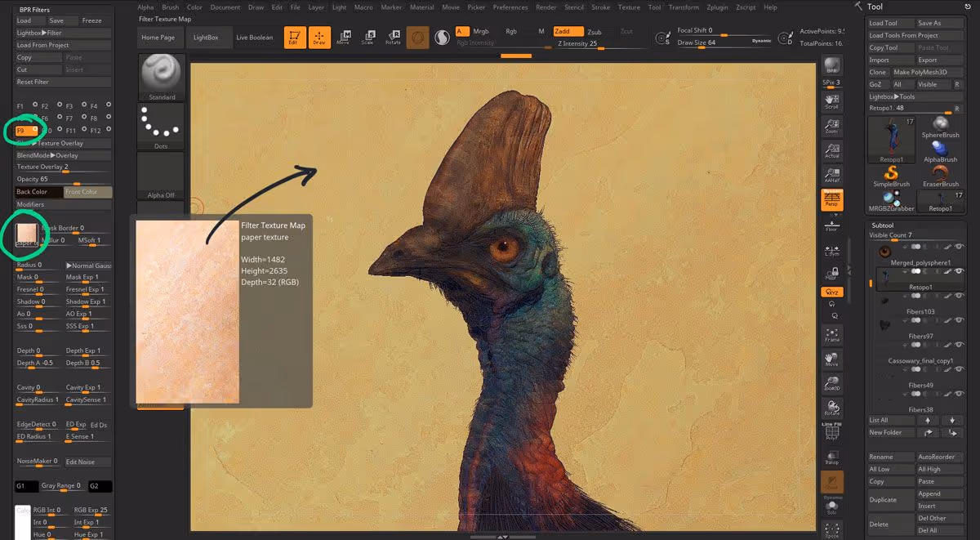Viewport: 980px width, 540px height.
Task: Open BlendMode Overlay dropdown
Action: click(64, 155)
